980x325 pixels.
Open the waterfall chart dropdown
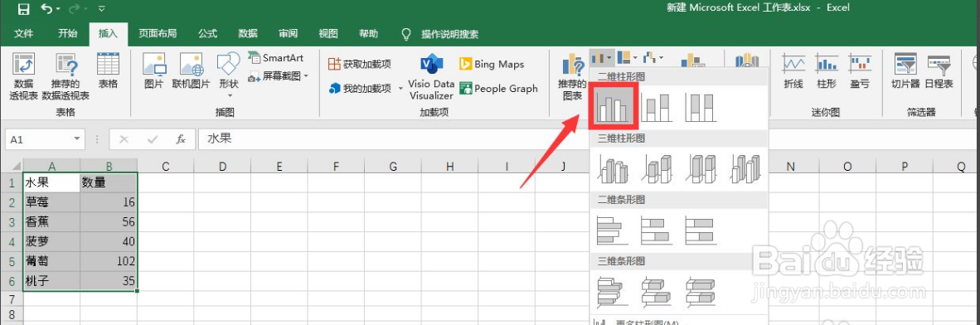(653, 59)
